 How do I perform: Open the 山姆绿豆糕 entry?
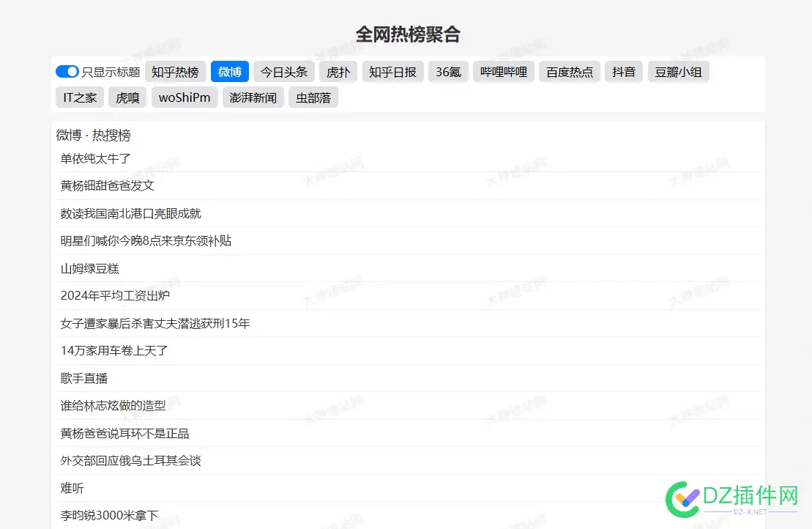408,268
